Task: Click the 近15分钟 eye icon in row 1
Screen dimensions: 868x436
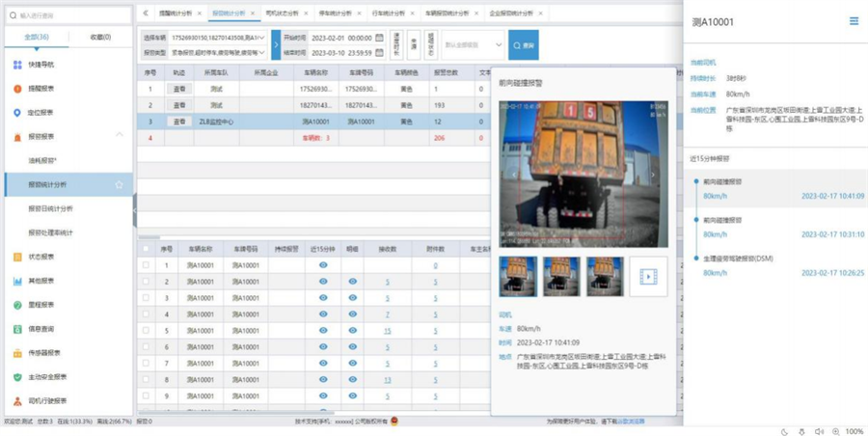Action: click(x=323, y=265)
